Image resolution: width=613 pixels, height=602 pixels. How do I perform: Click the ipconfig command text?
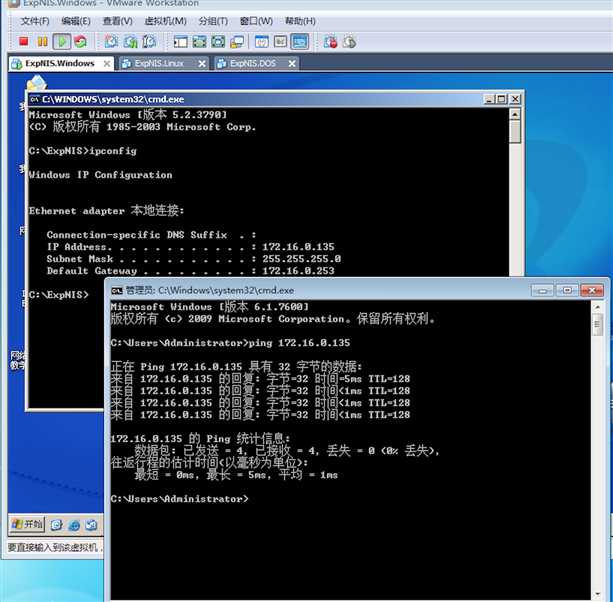pyautogui.click(x=113, y=151)
